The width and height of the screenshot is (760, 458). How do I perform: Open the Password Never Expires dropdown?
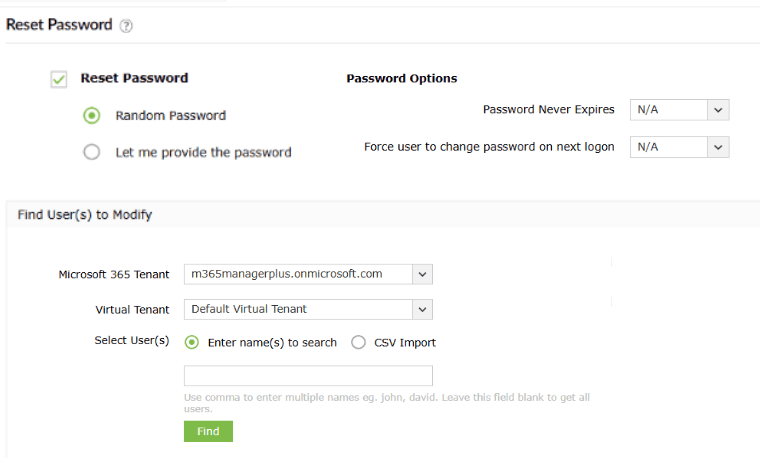point(679,110)
